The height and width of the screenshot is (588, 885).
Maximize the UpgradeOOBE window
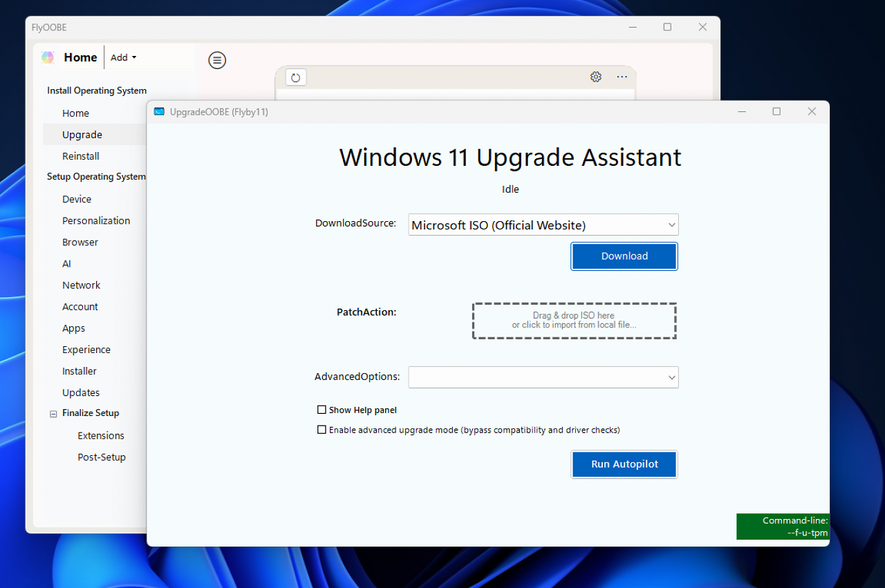click(776, 111)
